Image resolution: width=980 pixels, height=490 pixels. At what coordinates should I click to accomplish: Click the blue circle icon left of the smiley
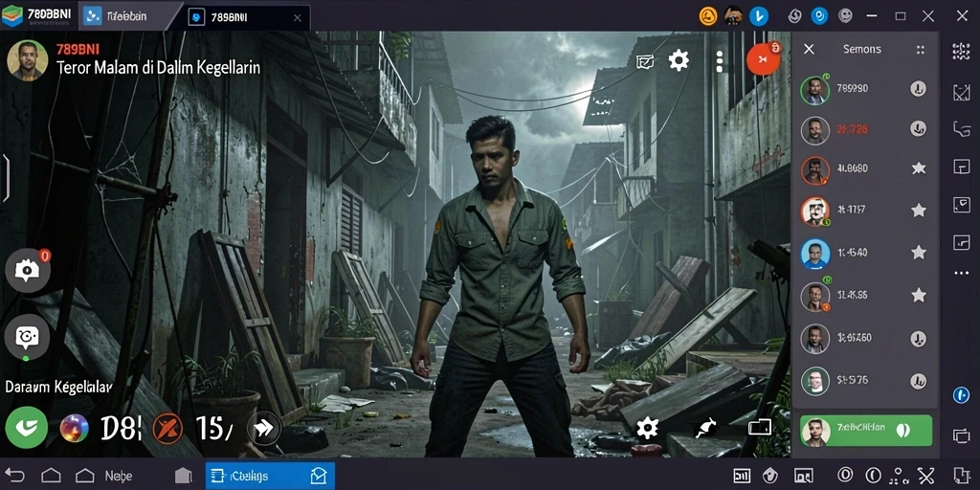(x=819, y=16)
